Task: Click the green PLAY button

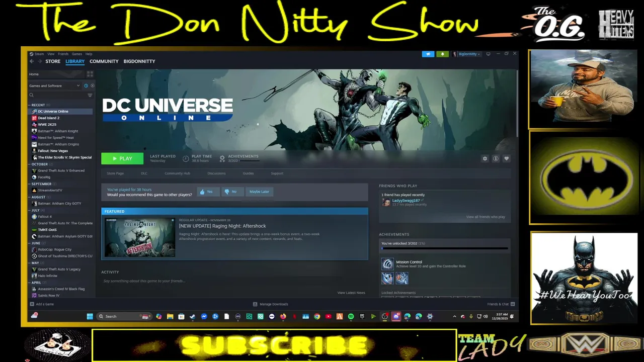Action: [x=122, y=158]
